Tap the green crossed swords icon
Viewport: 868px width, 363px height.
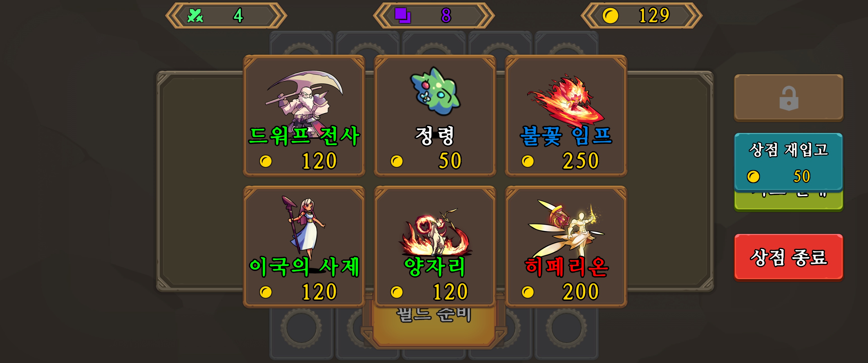click(x=195, y=15)
